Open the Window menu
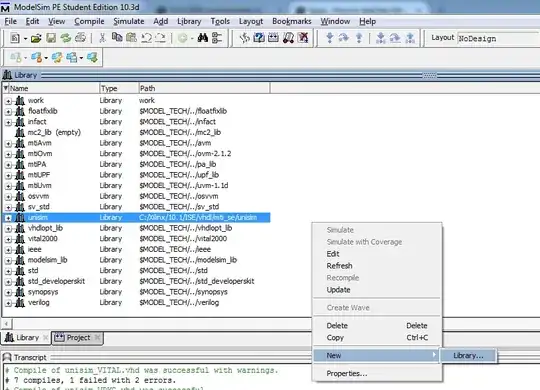The image size is (540, 390). pyautogui.click(x=335, y=21)
